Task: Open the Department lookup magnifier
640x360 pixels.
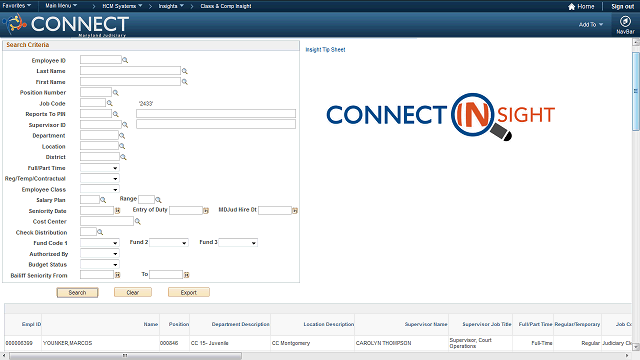Action: pos(122,136)
